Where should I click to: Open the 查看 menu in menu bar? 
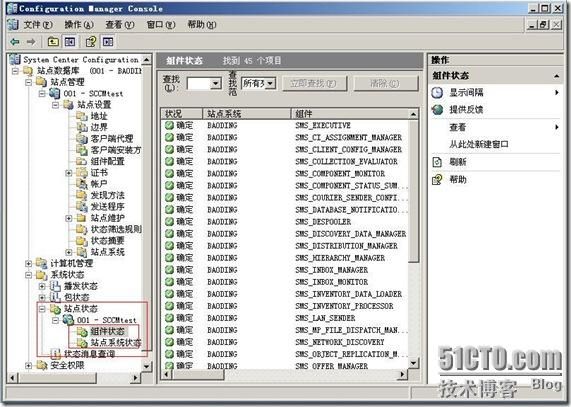[x=120, y=25]
